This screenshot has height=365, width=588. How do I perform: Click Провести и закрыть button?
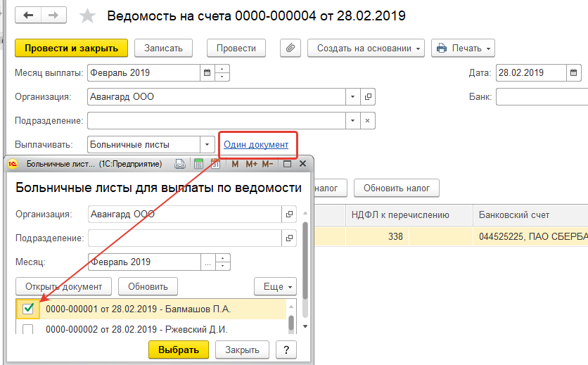(x=71, y=49)
